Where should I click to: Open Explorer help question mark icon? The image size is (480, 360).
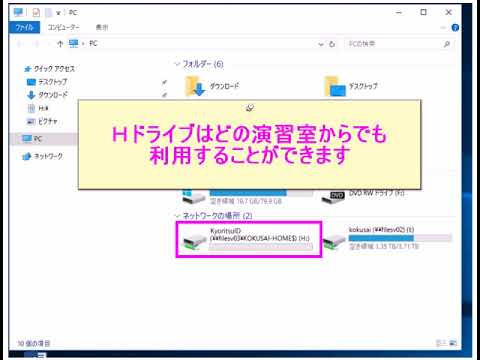(455, 28)
